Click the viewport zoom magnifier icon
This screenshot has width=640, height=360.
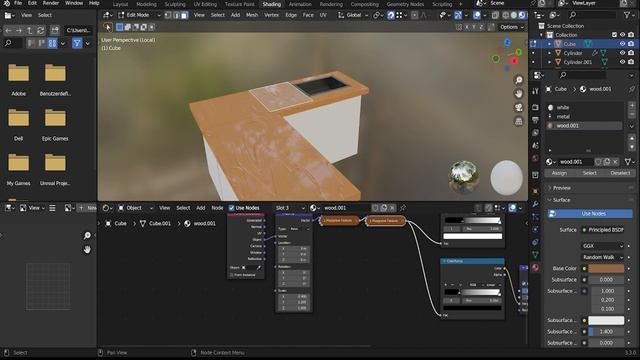pyautogui.click(x=518, y=80)
